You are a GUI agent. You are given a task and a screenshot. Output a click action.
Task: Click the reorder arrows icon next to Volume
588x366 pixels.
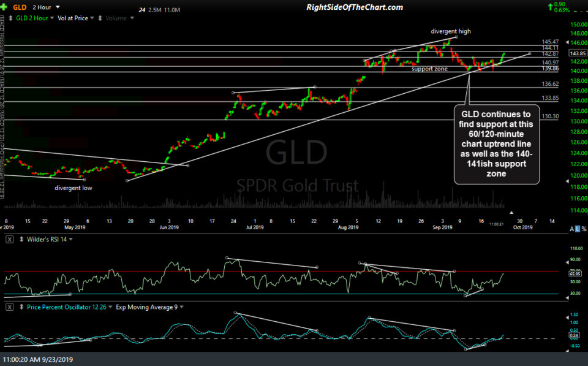click(x=100, y=18)
